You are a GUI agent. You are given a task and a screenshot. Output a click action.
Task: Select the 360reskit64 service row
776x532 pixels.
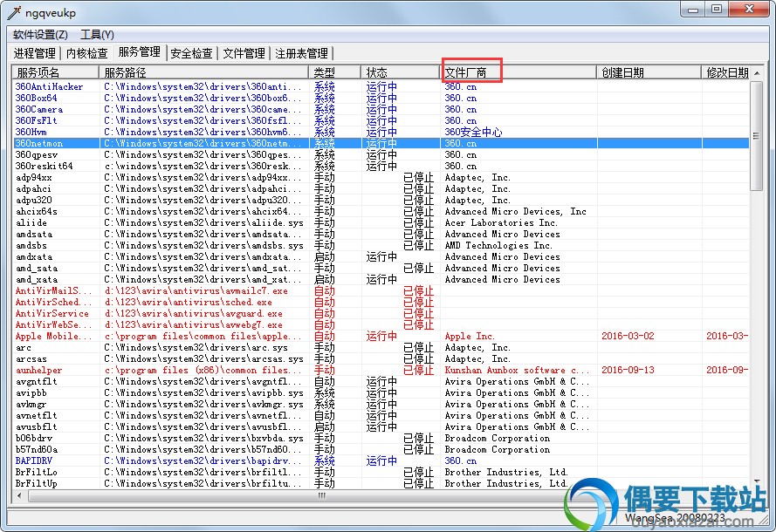(x=381, y=166)
